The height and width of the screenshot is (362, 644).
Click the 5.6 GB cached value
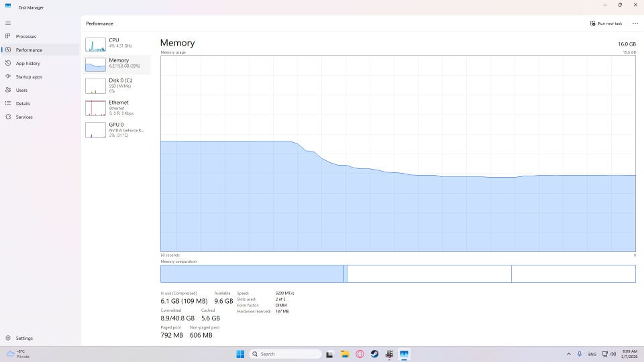[x=210, y=318]
